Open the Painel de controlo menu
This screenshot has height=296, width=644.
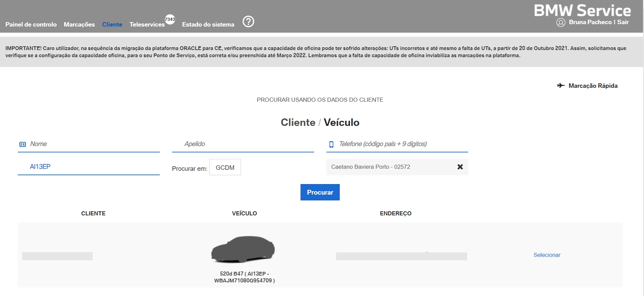pyautogui.click(x=31, y=24)
